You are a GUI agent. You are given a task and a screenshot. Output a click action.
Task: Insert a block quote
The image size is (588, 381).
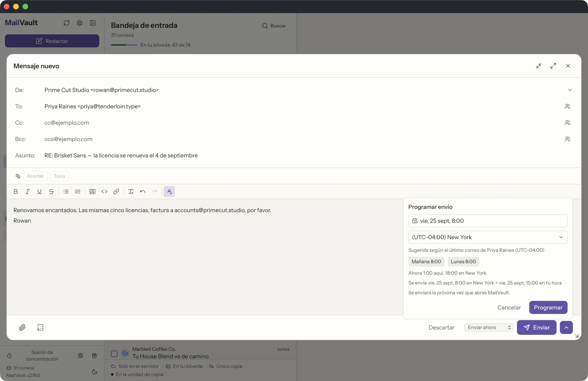click(x=92, y=192)
